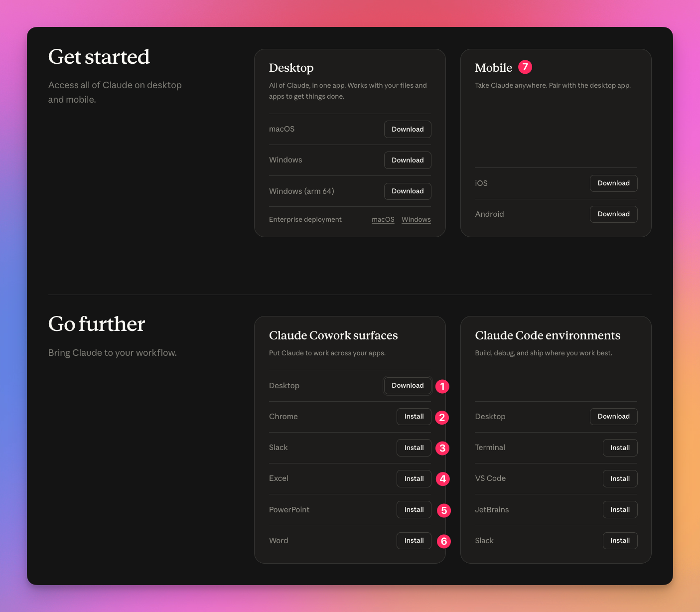The image size is (700, 612).
Task: Click the "Excel" row label
Action: pyautogui.click(x=279, y=478)
